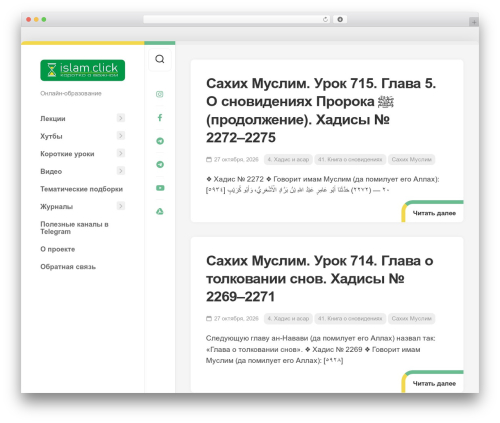Click the Хадис № 2272 excerpt text

(x=323, y=184)
